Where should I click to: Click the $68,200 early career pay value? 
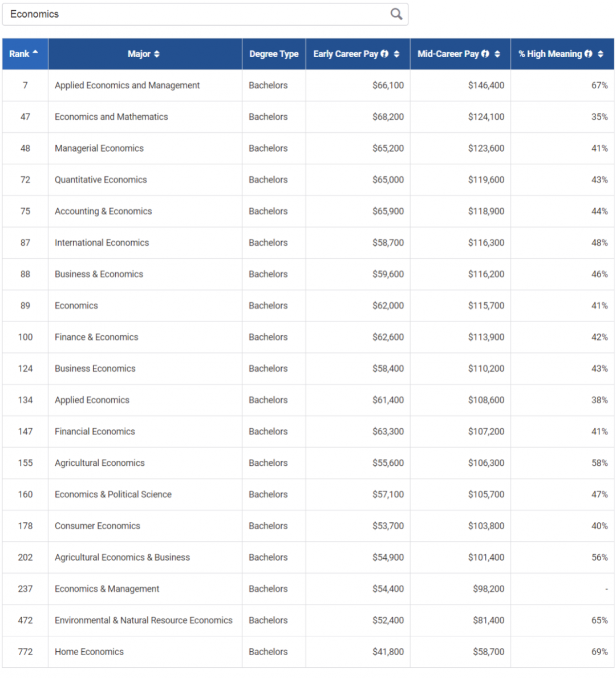(x=388, y=117)
